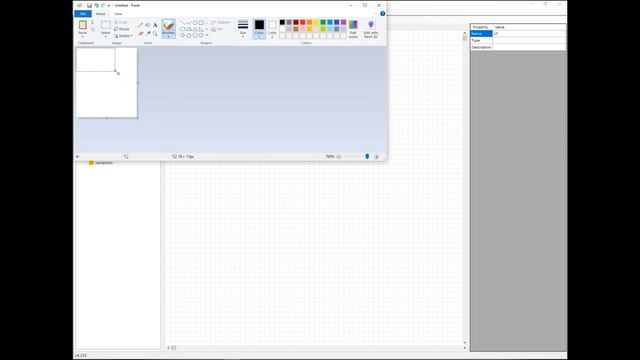Open Edit colors dialog
640x360 pixels.
click(353, 29)
